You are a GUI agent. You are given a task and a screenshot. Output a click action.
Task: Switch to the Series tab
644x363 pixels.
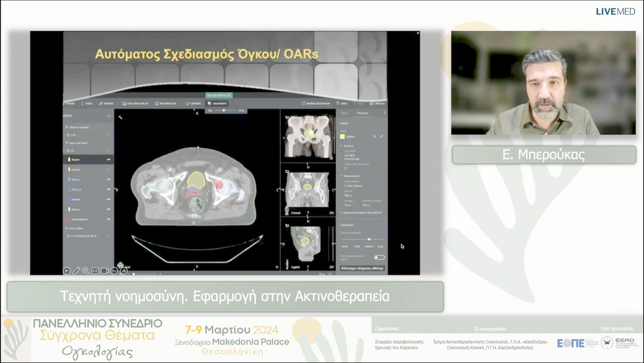pos(343,112)
